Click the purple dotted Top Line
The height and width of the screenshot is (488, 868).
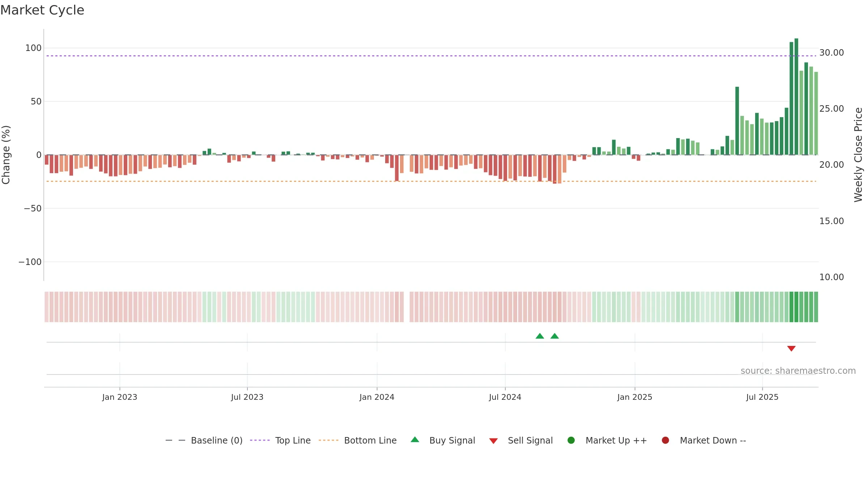(x=431, y=56)
